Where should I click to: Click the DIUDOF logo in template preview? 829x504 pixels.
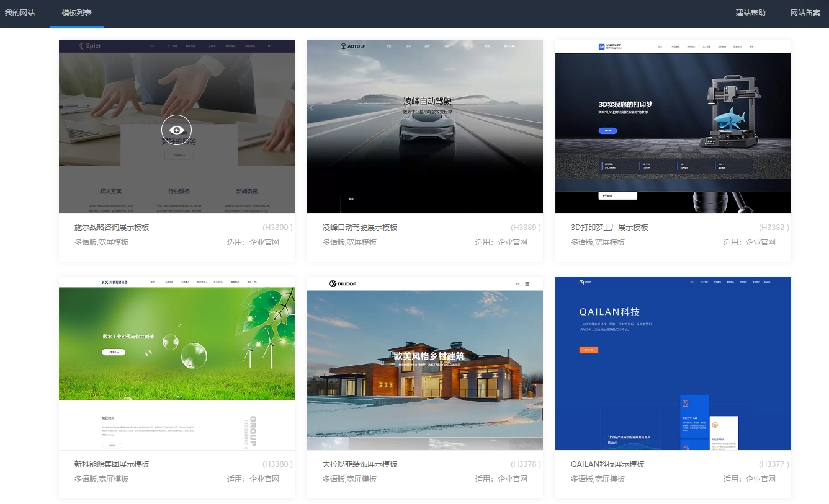click(x=343, y=284)
